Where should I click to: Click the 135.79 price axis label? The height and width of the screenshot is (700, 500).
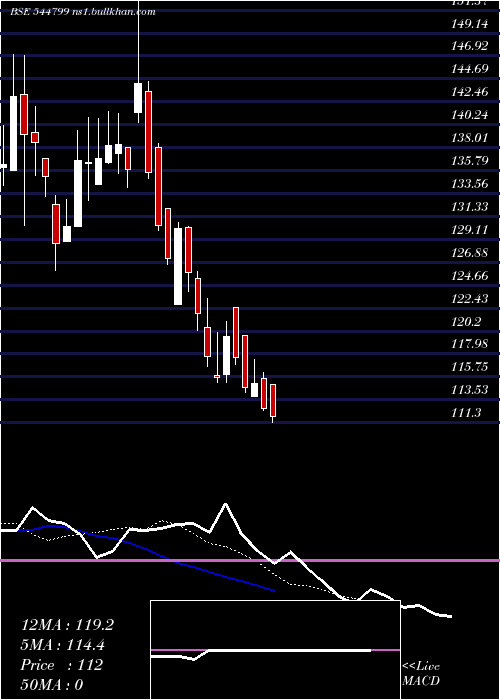click(470, 161)
